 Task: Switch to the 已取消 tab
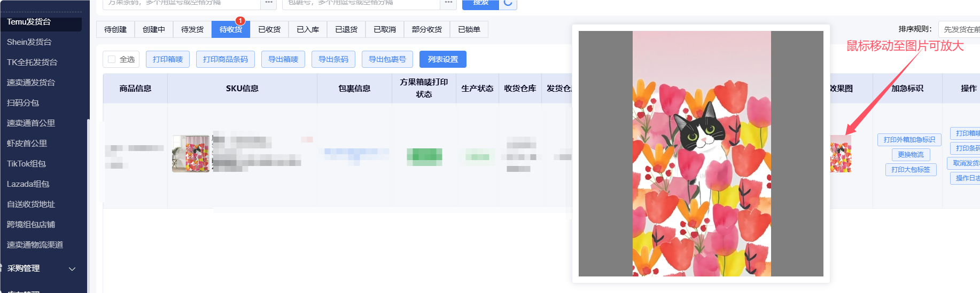click(385, 29)
